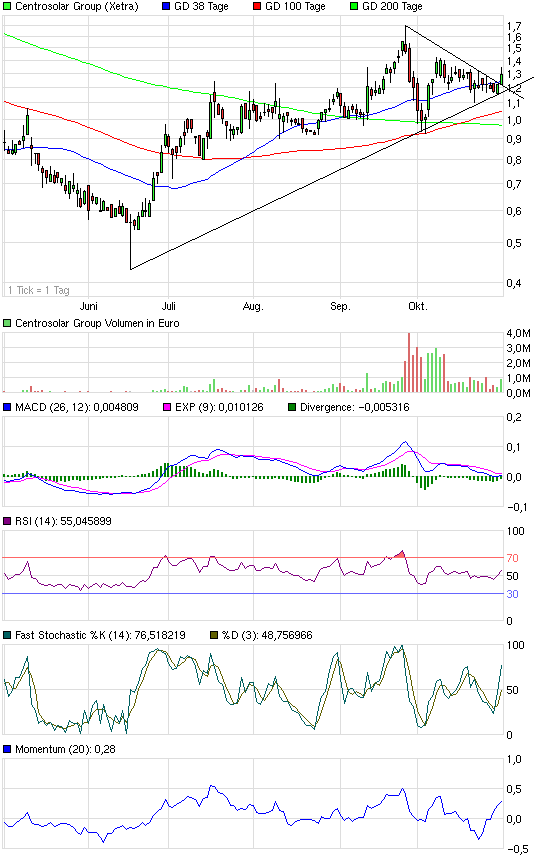Click the teal Fast Stochastic %K swatch
545x857 pixels.
7,636
